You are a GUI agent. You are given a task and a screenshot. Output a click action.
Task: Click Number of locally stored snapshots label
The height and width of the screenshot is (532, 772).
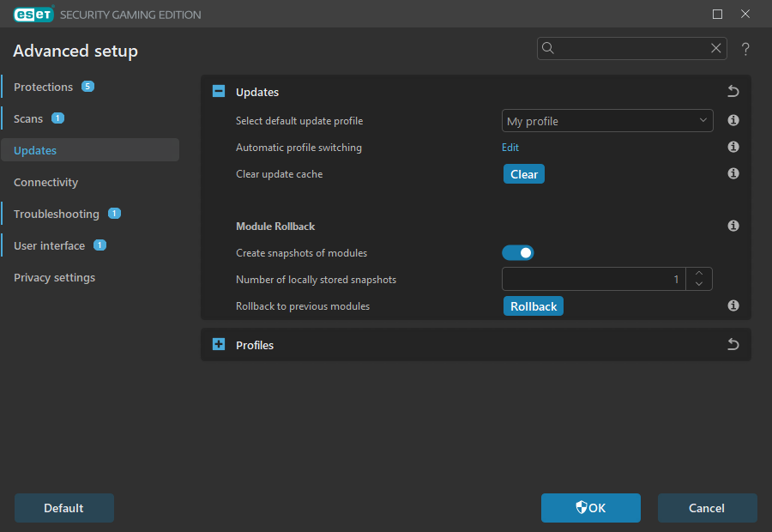click(x=316, y=280)
